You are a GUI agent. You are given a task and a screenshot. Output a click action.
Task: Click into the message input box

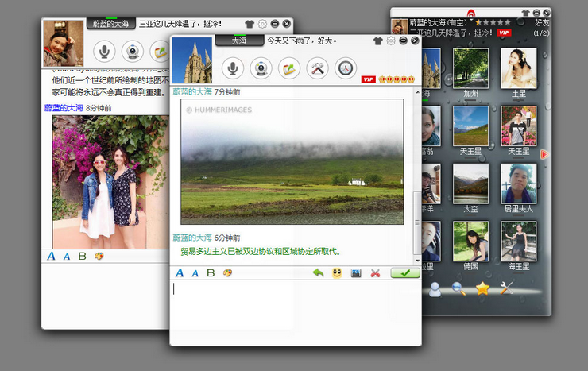coord(294,310)
